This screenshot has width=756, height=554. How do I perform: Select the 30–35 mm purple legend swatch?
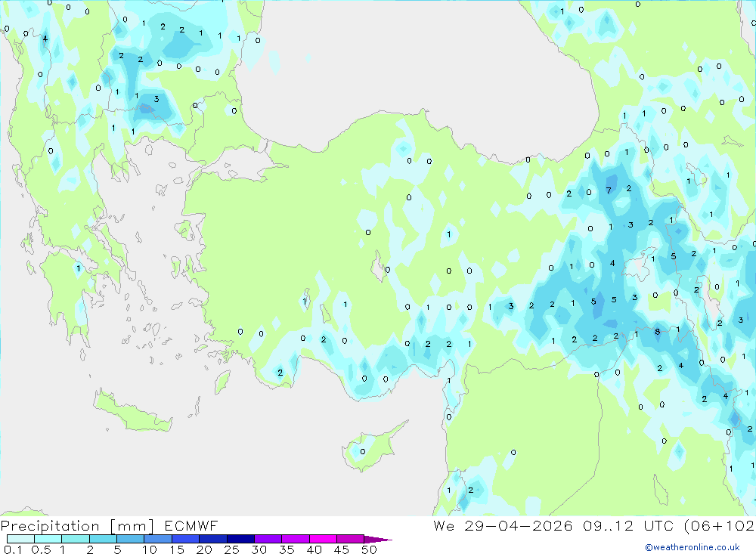click(x=268, y=539)
